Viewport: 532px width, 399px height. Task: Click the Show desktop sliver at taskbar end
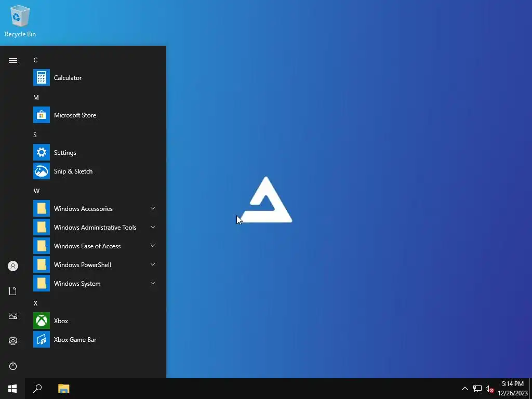pyautogui.click(x=530, y=389)
